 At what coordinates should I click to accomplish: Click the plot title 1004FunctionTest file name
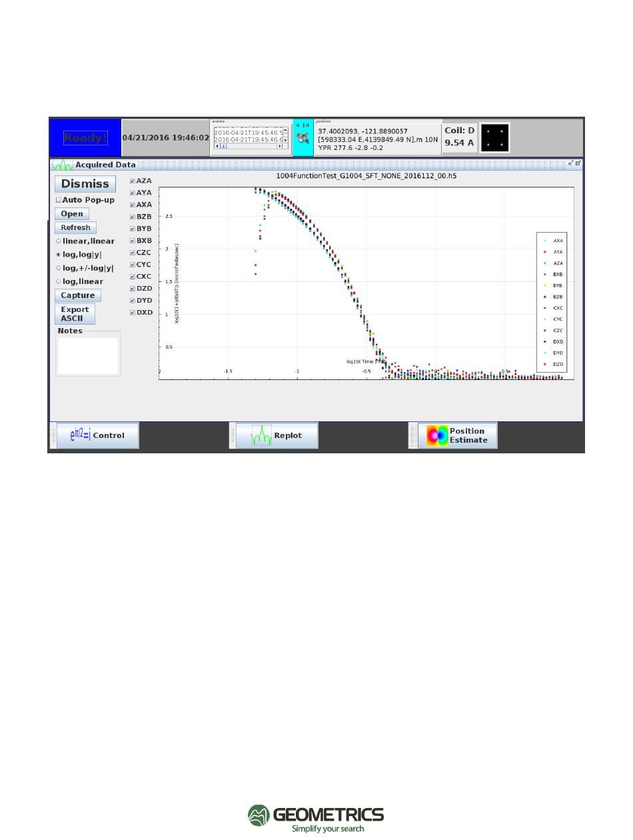[366, 177]
